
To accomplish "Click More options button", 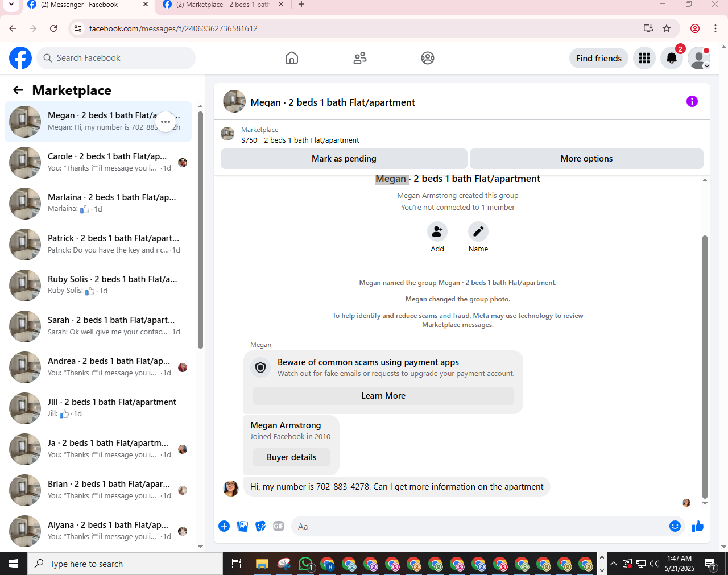I will 586,159.
